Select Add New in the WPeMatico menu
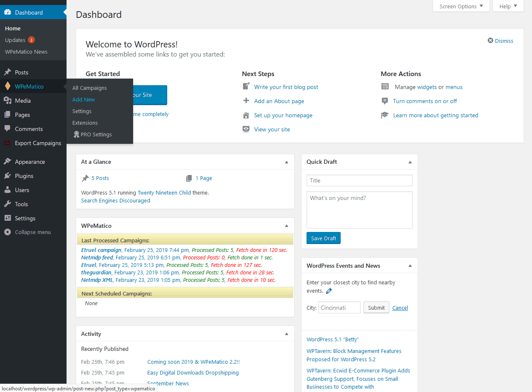The width and height of the screenshot is (532, 392). [x=83, y=99]
